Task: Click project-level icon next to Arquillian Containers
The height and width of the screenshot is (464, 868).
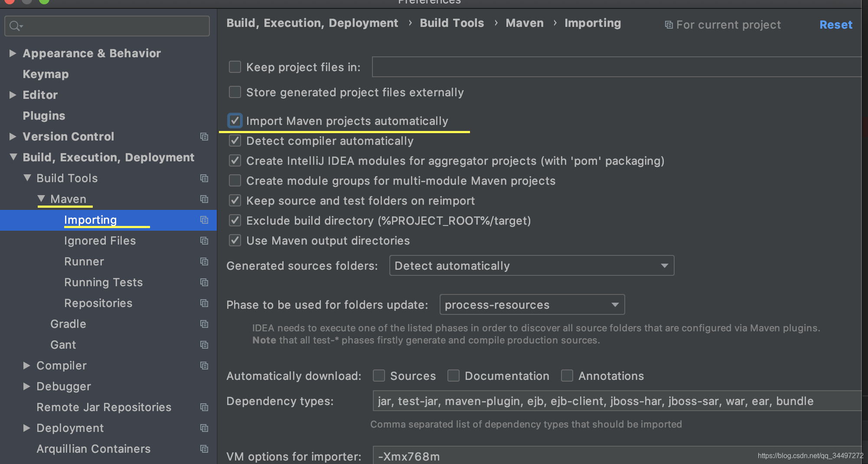Action: 204,449
